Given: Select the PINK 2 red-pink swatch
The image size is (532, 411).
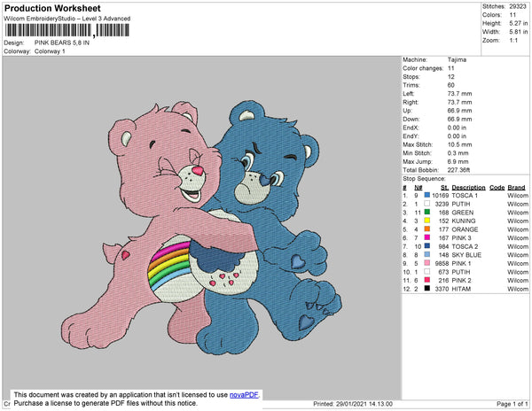Looking at the screenshot, I should pos(427,280).
